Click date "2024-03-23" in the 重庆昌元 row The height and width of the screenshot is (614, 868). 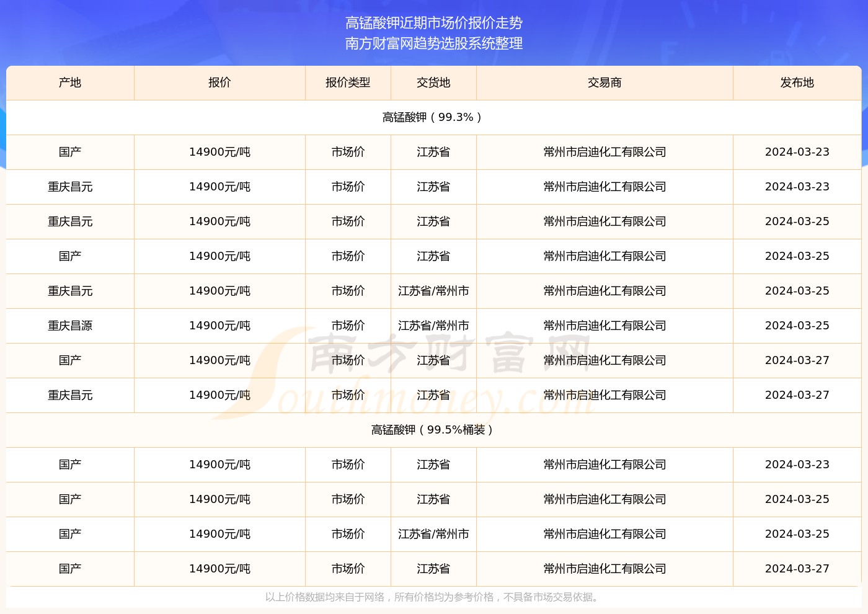[797, 187]
